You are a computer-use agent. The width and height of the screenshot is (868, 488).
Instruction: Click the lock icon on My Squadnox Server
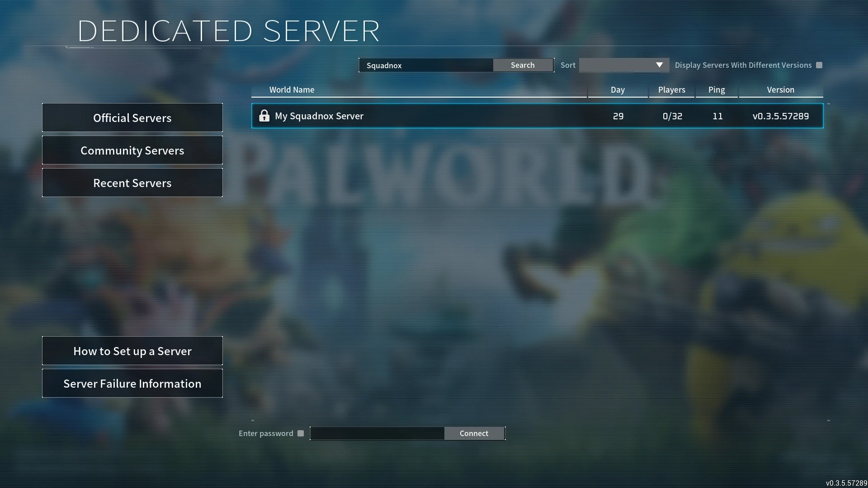(264, 115)
